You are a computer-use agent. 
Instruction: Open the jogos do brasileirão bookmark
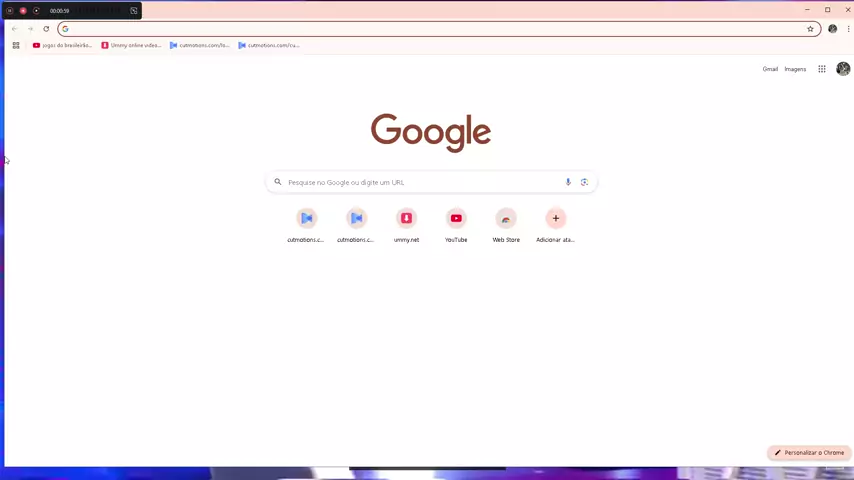tap(62, 45)
